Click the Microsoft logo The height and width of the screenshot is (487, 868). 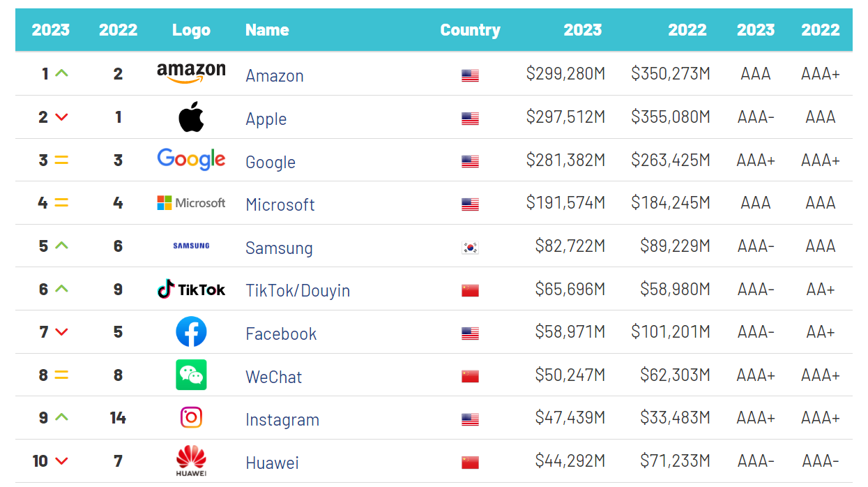coord(191,203)
